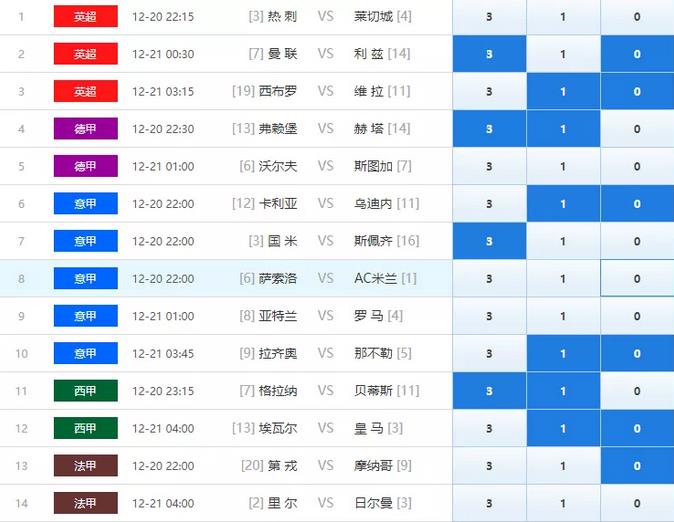This screenshot has height=522, width=674.
Task: Select home win 3 for 热刺 vs 莱切城
Action: (x=489, y=17)
